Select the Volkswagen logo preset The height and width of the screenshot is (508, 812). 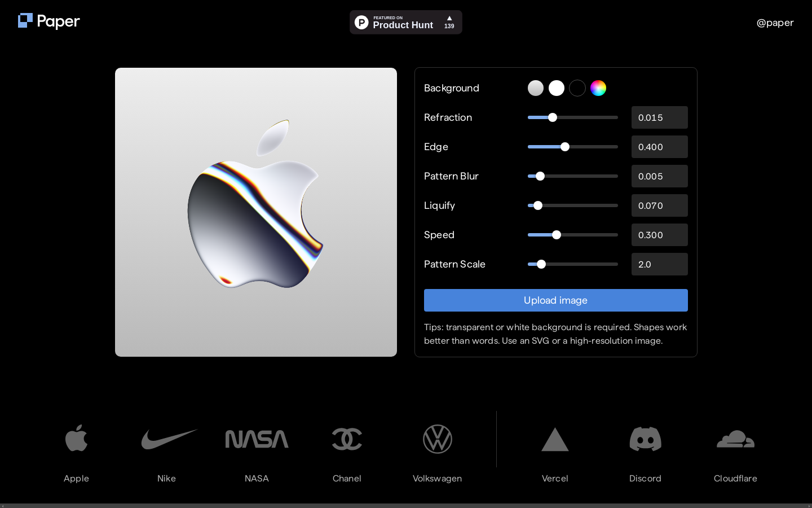438,439
